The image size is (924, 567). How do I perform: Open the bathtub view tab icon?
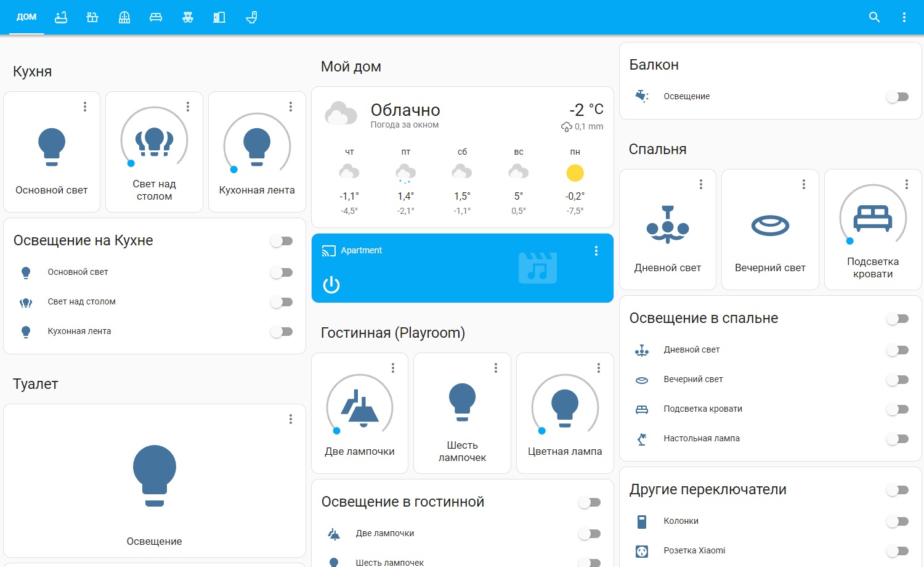[60, 17]
